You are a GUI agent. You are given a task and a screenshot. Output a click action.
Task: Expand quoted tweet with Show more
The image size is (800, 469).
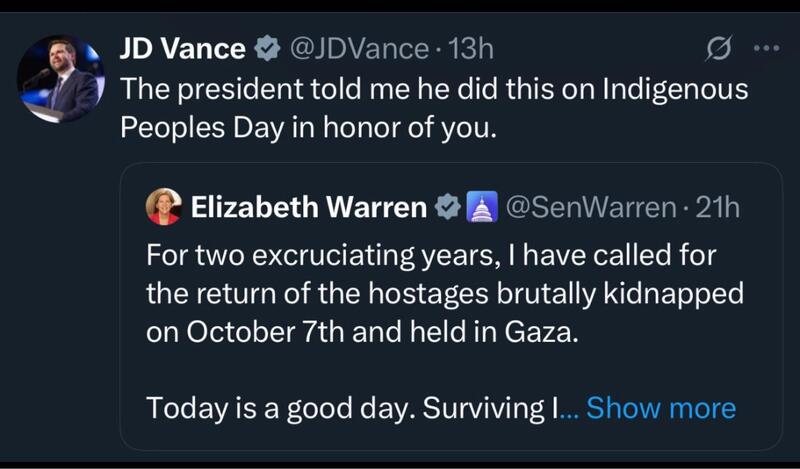660,408
